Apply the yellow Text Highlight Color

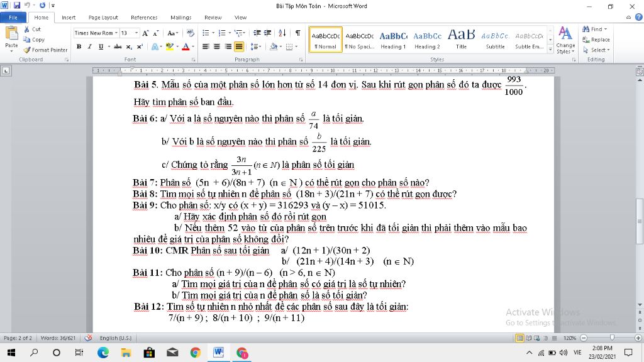coord(170,47)
